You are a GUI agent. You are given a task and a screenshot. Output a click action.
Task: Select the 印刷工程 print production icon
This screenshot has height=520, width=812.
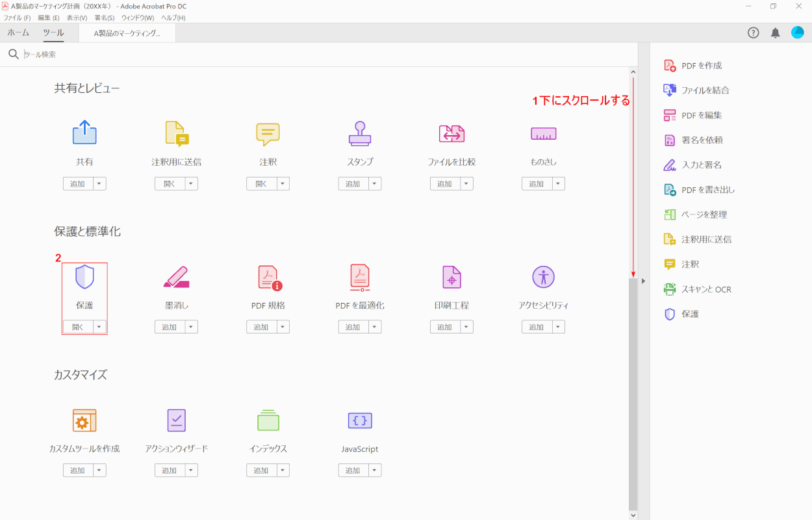pyautogui.click(x=451, y=277)
